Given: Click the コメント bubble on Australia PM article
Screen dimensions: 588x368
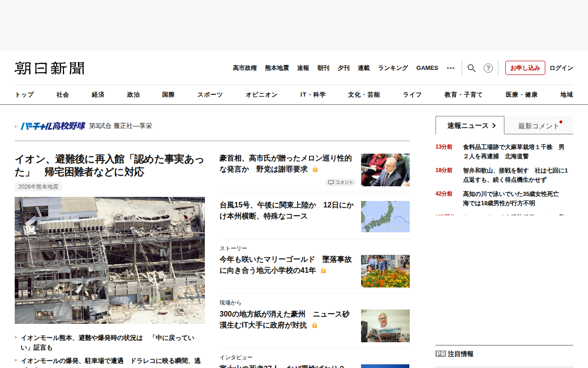Looking at the screenshot, I should 340,182.
